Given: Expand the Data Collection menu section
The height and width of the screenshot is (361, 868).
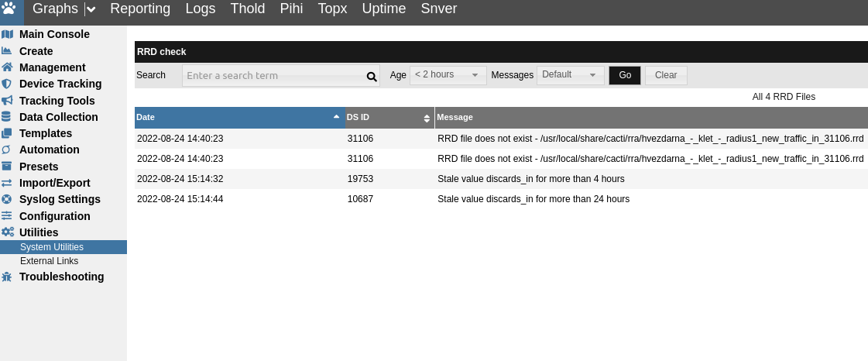Looking at the screenshot, I should coord(58,117).
